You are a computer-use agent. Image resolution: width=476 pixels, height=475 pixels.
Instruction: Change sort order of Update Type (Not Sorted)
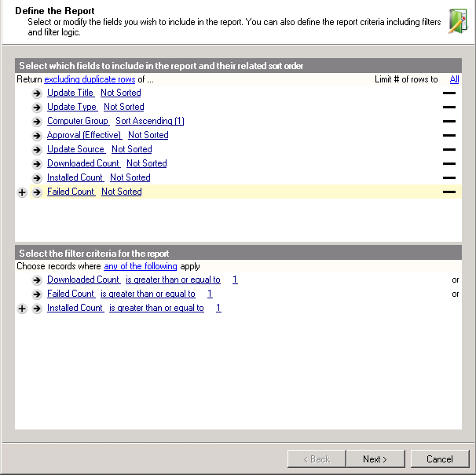(x=124, y=107)
